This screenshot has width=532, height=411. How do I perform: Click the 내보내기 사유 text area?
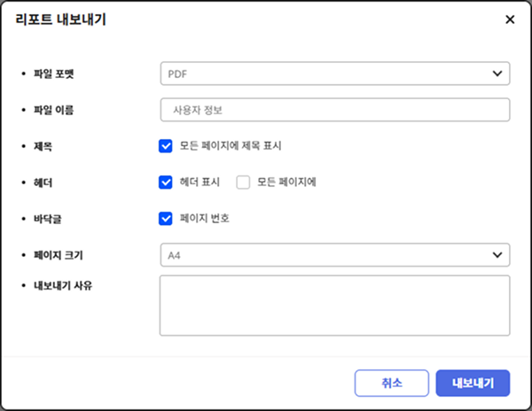334,305
